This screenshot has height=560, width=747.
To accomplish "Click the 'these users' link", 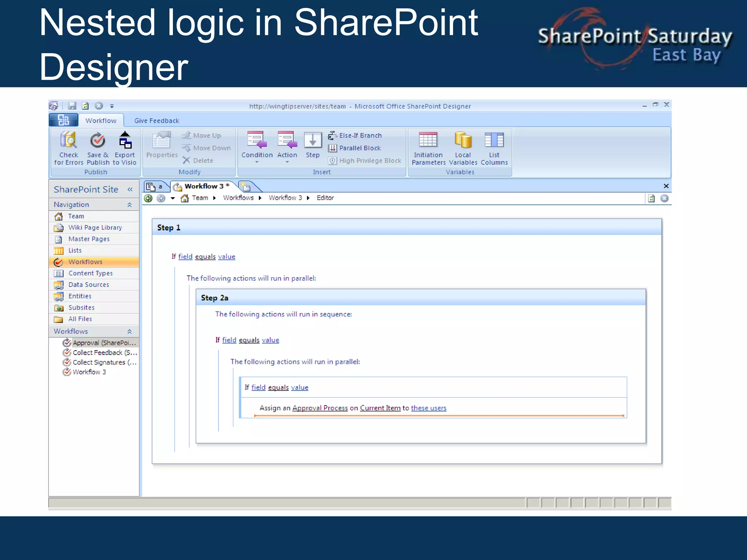I will 429,408.
